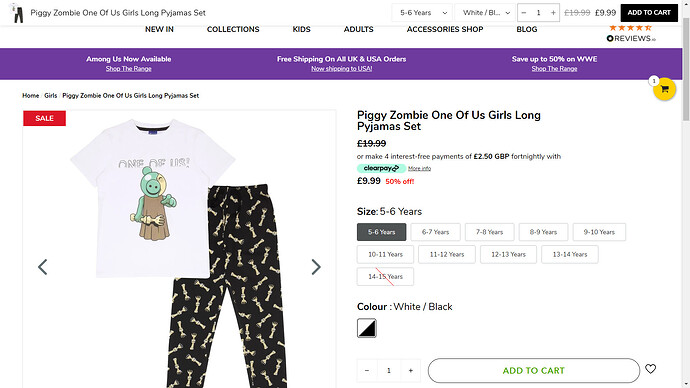Click plus beside main Add To Cart

click(411, 370)
